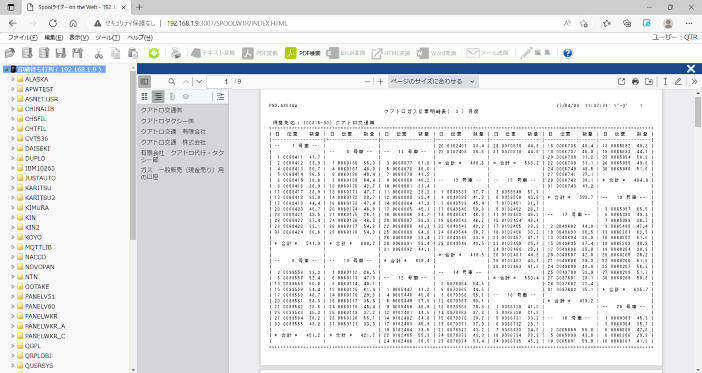Open the ページのサイズに合わせる zoom dropdown

click(x=433, y=81)
